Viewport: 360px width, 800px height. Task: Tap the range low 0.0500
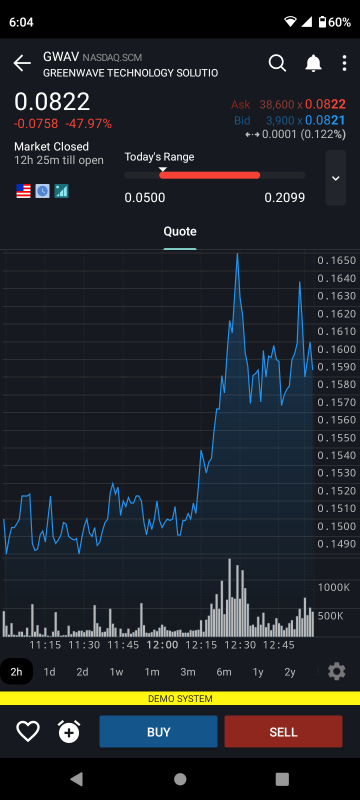[145, 198]
